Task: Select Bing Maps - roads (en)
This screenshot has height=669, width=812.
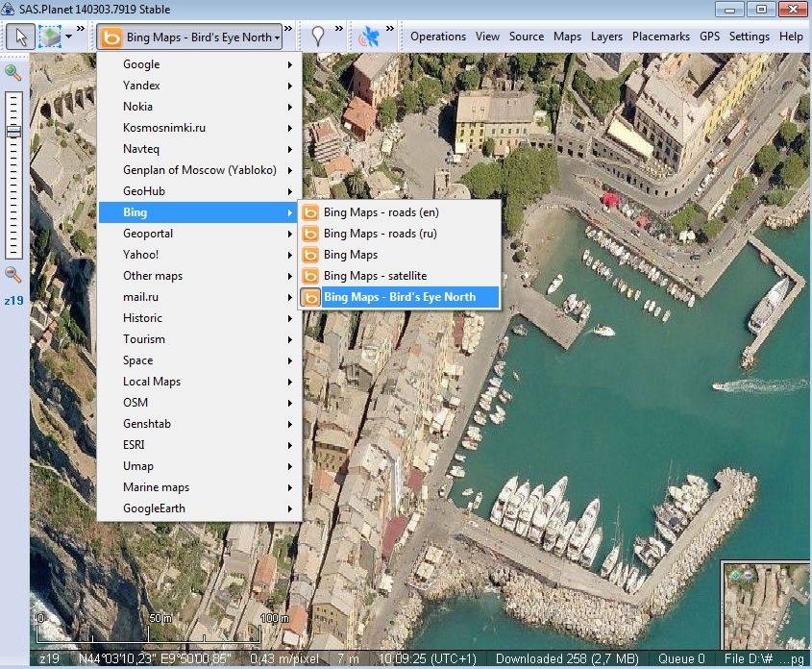Action: (x=381, y=212)
